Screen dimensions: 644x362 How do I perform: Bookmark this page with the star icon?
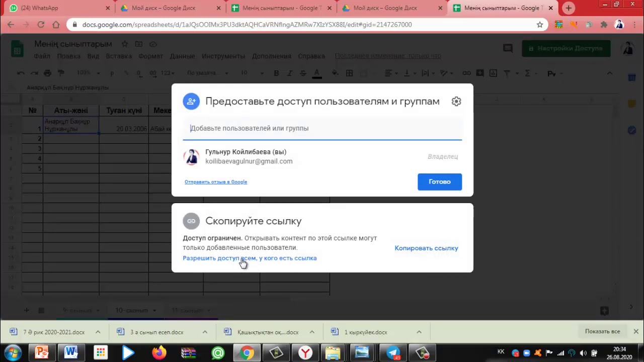(540, 24)
